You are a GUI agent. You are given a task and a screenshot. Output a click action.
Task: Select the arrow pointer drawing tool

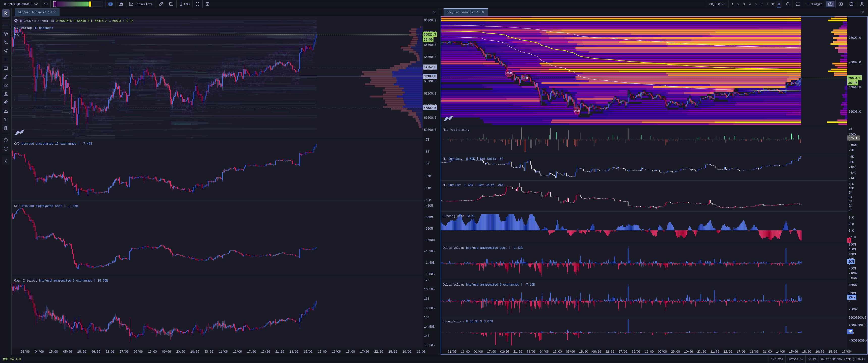point(6,51)
